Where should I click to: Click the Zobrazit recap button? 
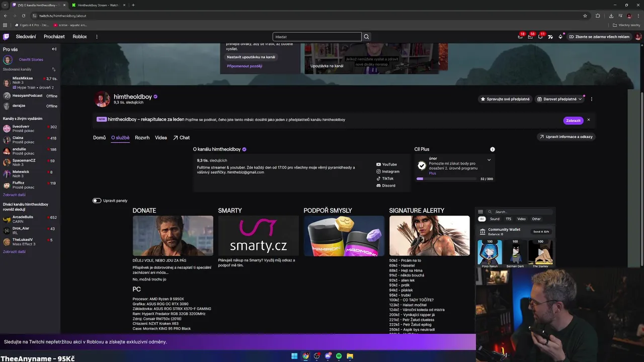coord(573,121)
